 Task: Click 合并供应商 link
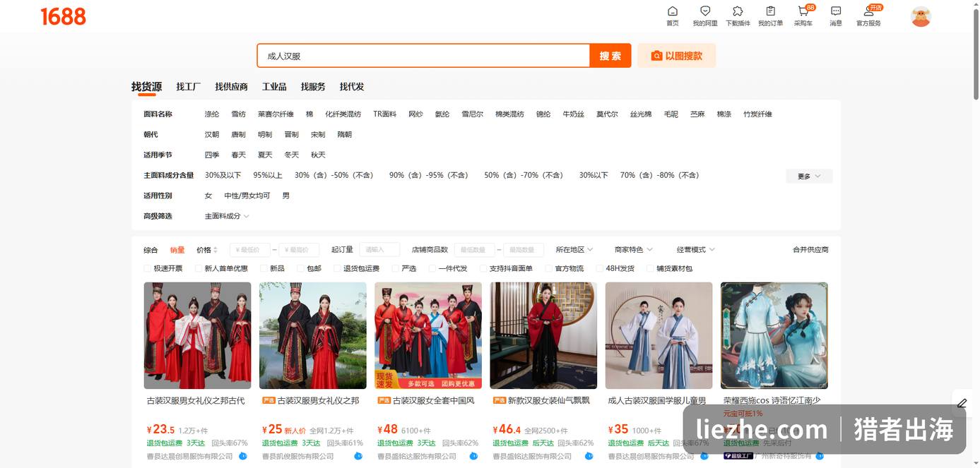click(x=810, y=250)
